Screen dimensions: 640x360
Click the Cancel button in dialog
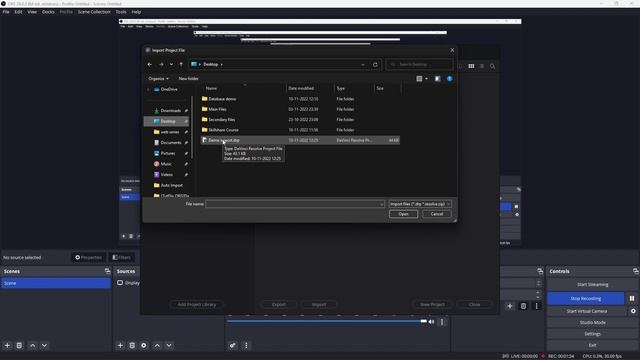[x=436, y=214]
